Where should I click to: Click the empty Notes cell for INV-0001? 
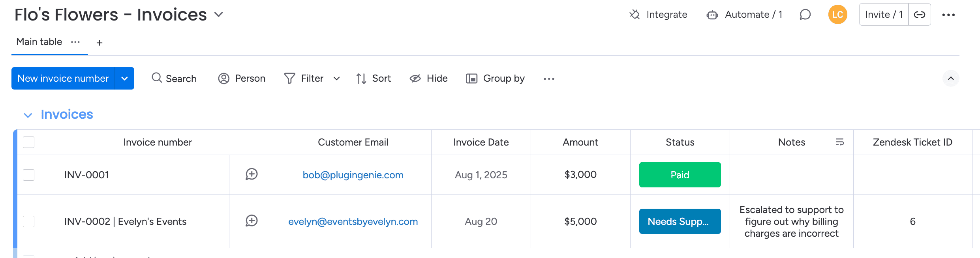[x=791, y=175]
